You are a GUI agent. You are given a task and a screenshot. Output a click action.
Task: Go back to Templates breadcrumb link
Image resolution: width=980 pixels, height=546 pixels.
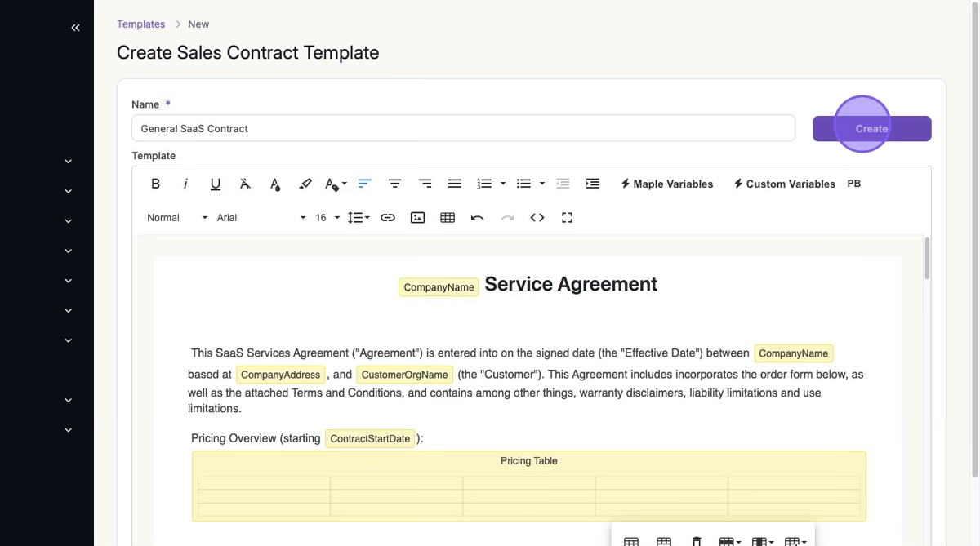pyautogui.click(x=140, y=24)
